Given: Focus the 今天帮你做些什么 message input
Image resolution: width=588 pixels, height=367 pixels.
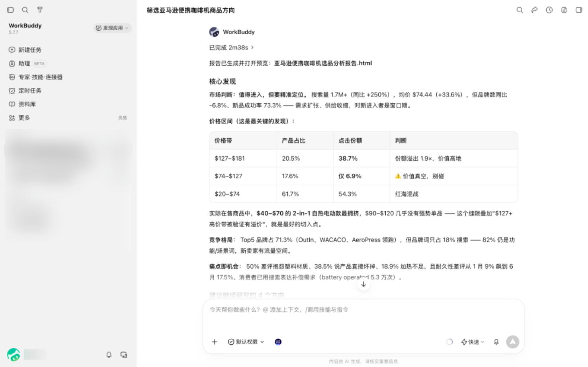Looking at the screenshot, I should 363,310.
